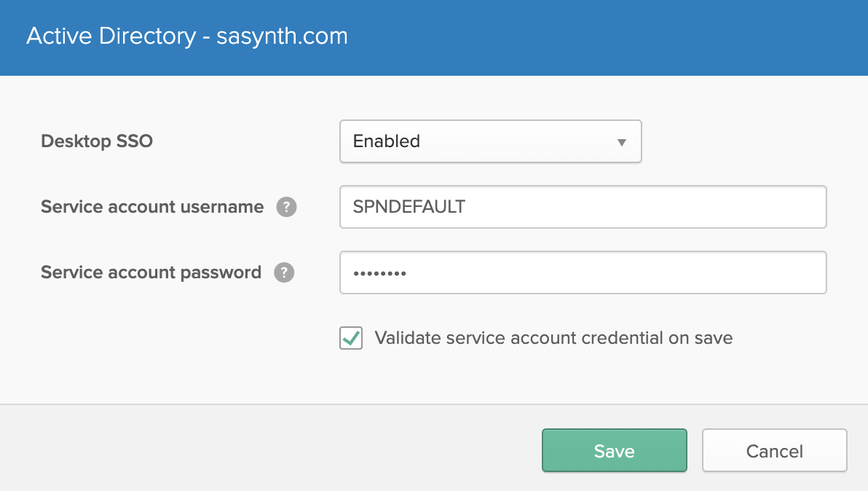Click the 'Enabled' value text
The height and width of the screenshot is (491, 868).
[386, 141]
